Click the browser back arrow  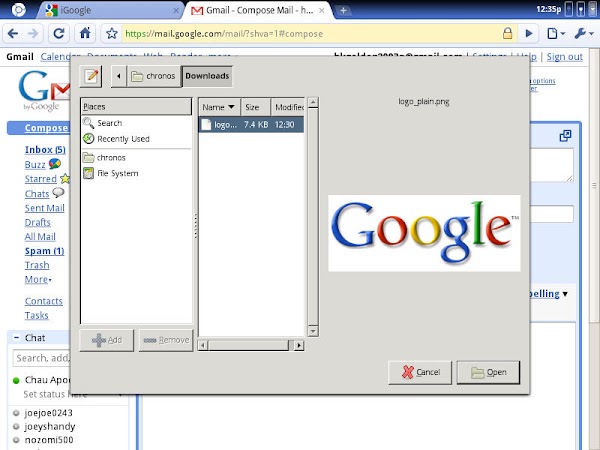click(13, 34)
